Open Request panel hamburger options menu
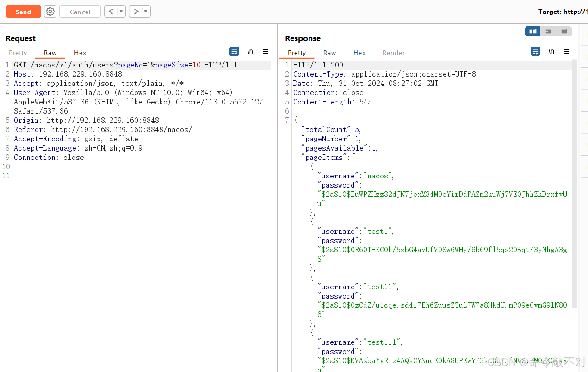This screenshot has height=372, width=588. pyautogui.click(x=266, y=51)
